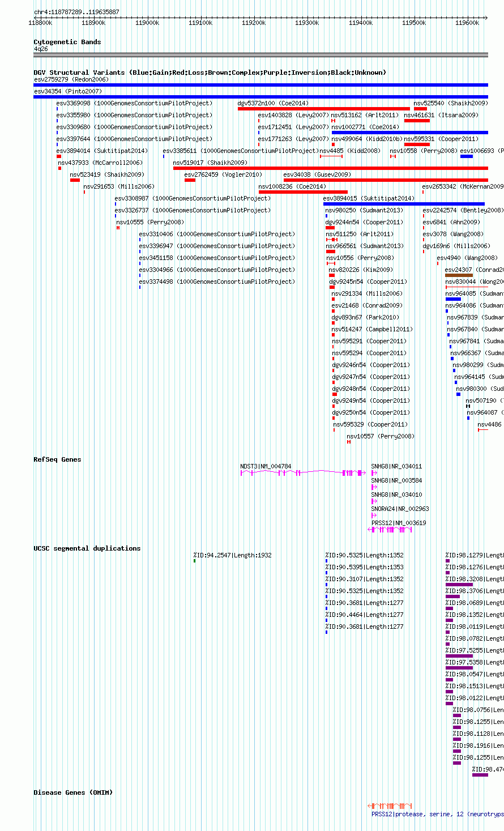This screenshot has height=831, width=504.
Task: Open variant esv3396947 label
Action: tap(217, 246)
